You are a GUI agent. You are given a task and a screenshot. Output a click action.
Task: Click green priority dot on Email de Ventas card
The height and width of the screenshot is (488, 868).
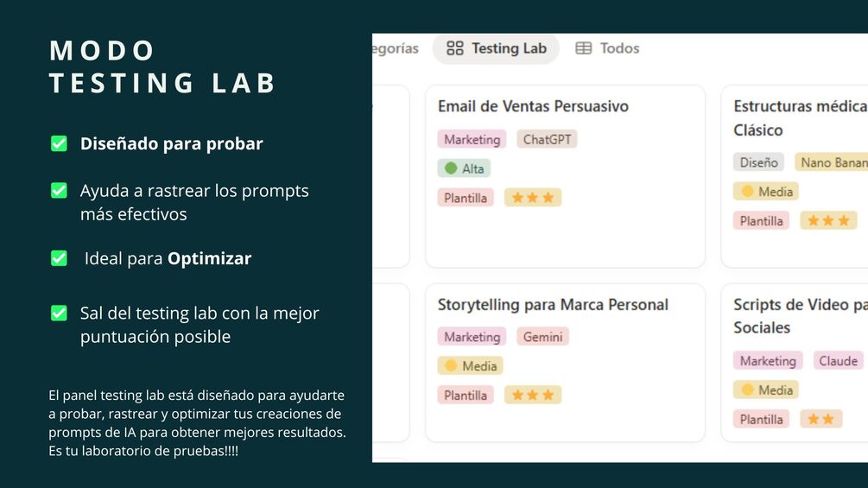coord(451,168)
